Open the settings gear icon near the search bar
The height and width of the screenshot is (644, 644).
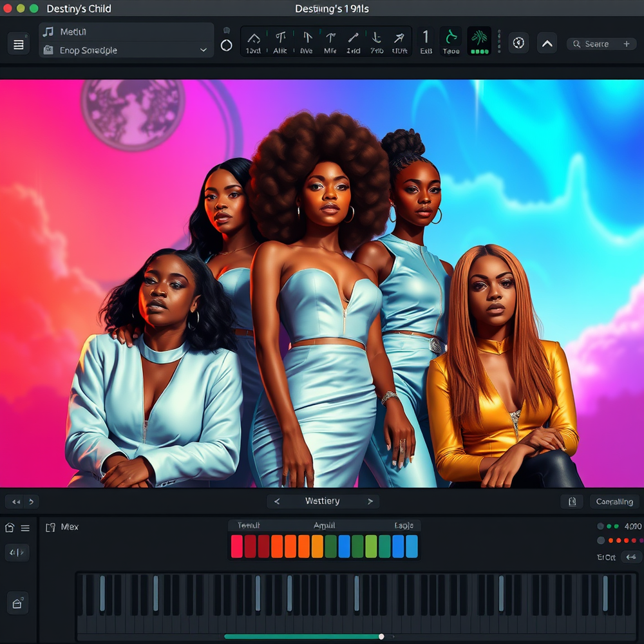pyautogui.click(x=519, y=43)
